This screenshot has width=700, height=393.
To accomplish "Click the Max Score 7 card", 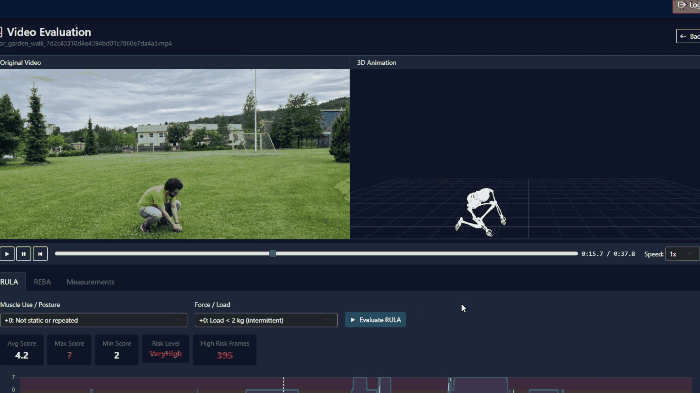I will click(x=69, y=350).
